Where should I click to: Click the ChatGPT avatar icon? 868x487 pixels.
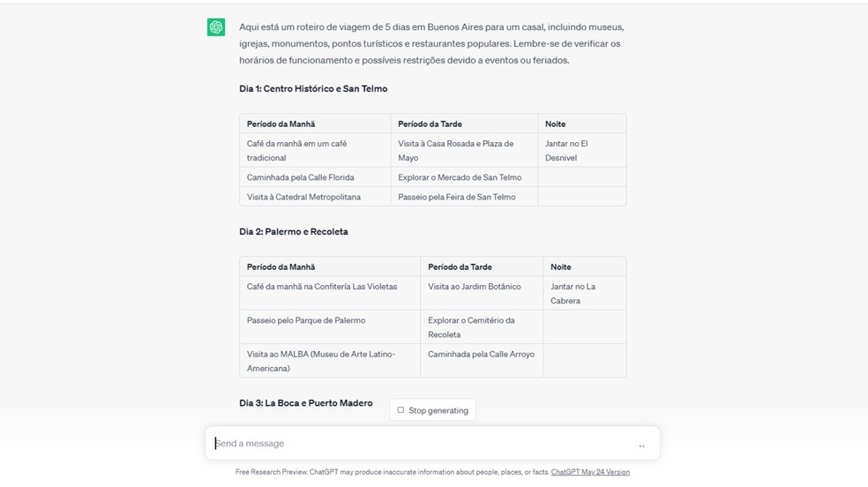216,27
